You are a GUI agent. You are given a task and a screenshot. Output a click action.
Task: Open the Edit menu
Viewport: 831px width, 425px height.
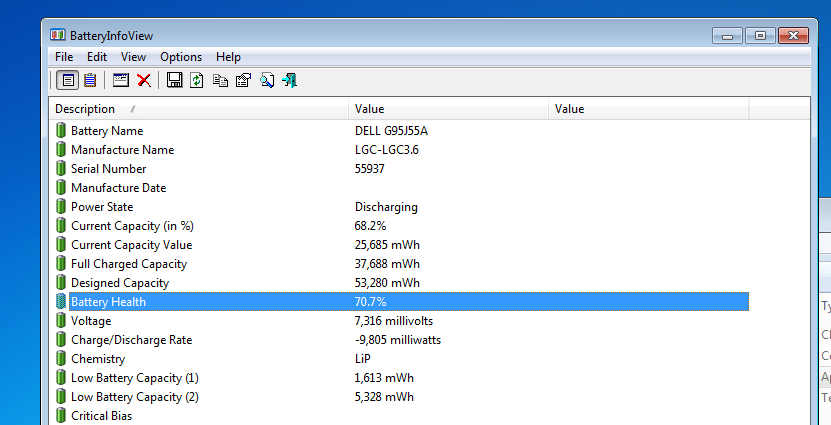point(97,57)
